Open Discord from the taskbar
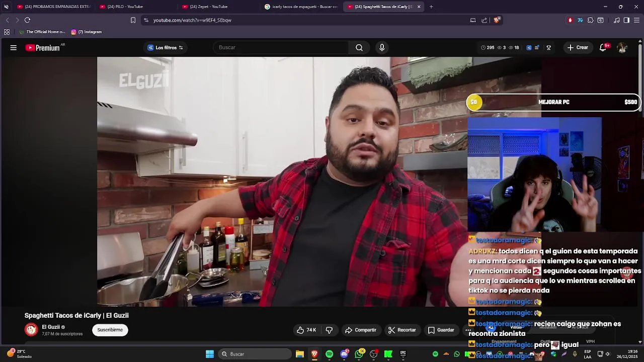Viewport: 644px width, 362px height. pyautogui.click(x=344, y=354)
